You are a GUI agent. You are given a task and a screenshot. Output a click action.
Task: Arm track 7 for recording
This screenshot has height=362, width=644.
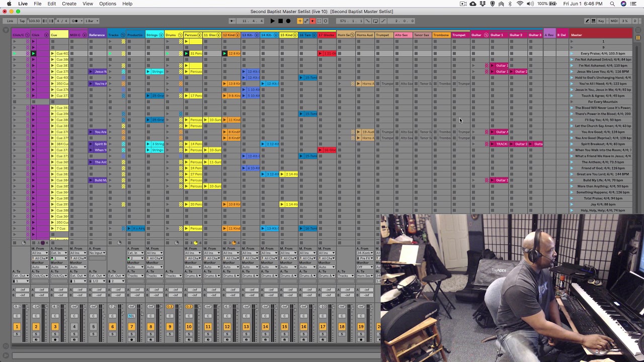[131, 340]
